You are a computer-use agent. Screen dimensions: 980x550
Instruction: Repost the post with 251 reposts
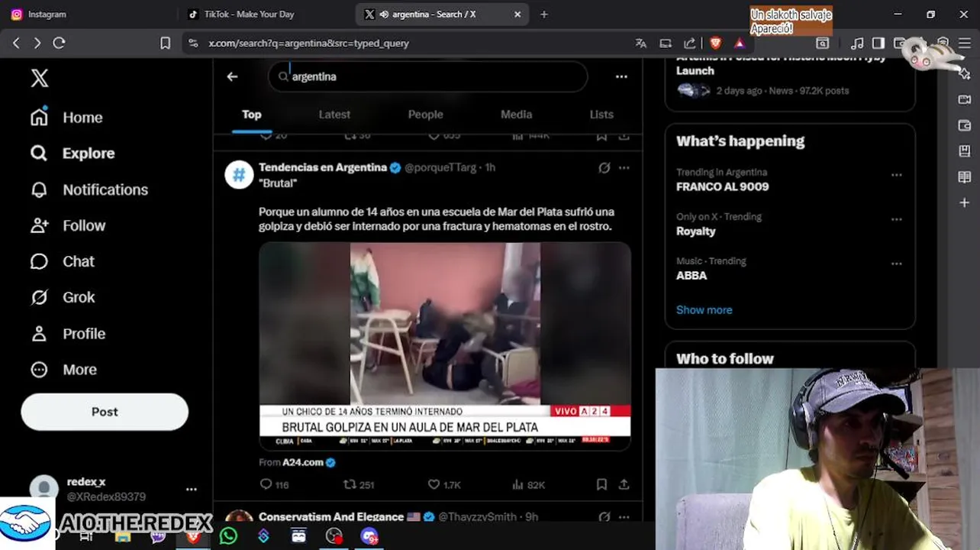click(359, 484)
